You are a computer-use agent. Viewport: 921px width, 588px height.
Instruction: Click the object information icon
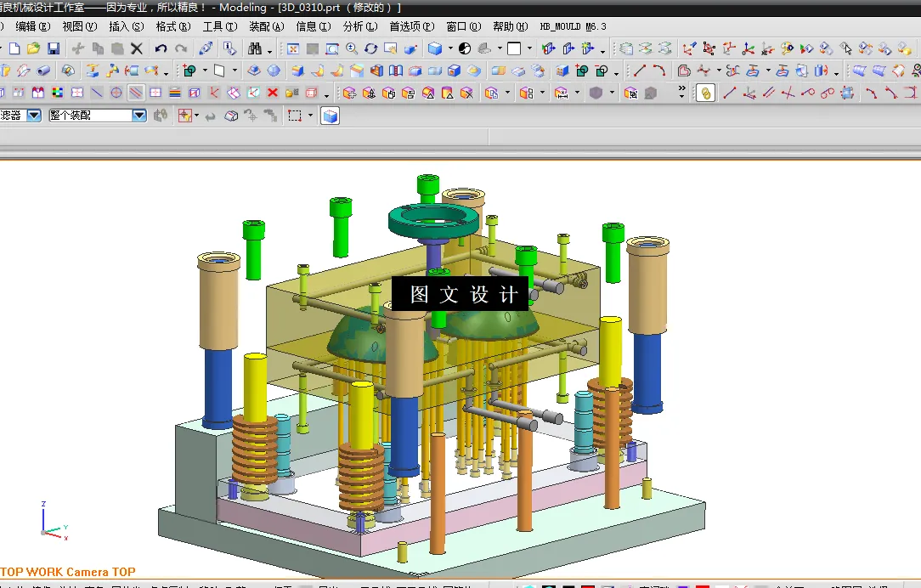coord(230,48)
